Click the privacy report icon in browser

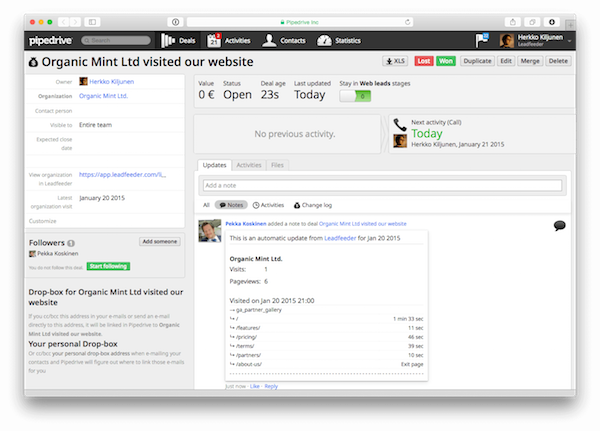tap(175, 22)
